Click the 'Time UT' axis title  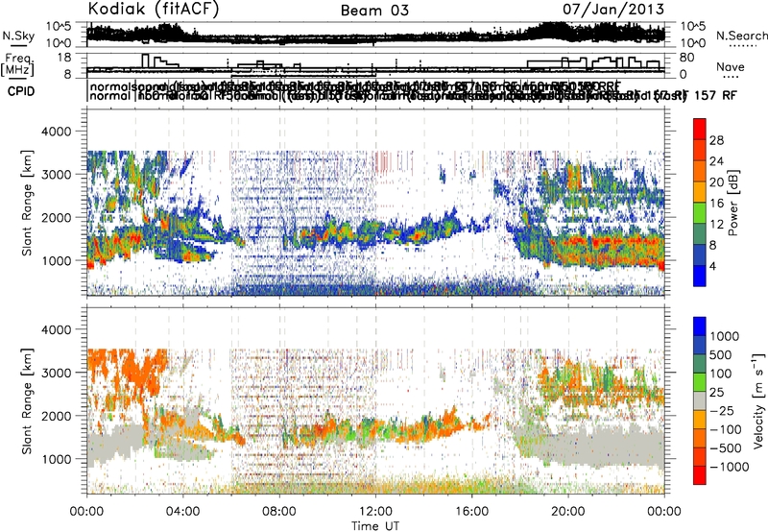(375, 526)
